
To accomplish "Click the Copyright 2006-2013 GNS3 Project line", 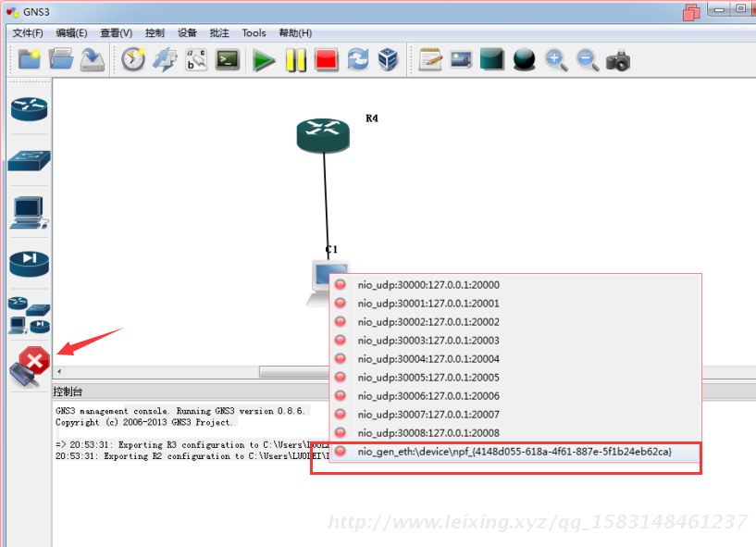I will click(x=143, y=422).
